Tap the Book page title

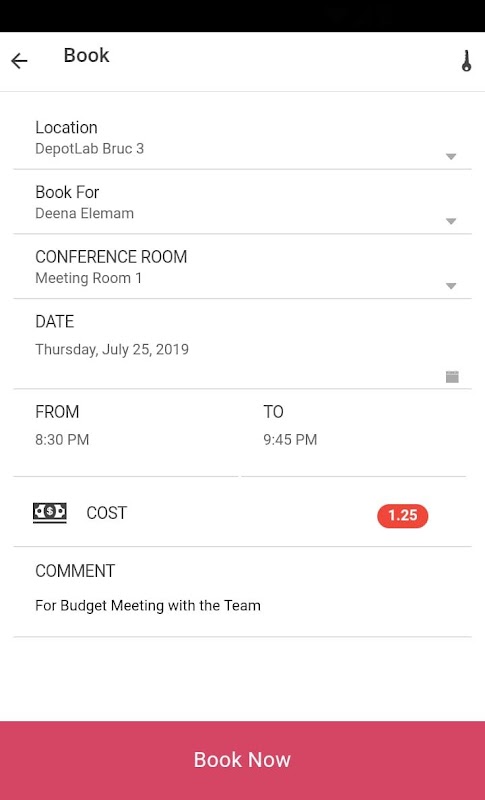pos(86,56)
